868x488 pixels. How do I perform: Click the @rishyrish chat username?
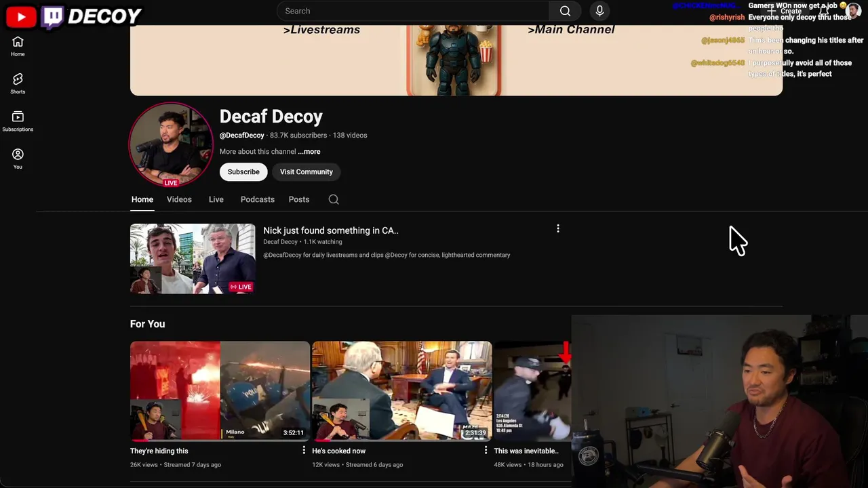[727, 18]
